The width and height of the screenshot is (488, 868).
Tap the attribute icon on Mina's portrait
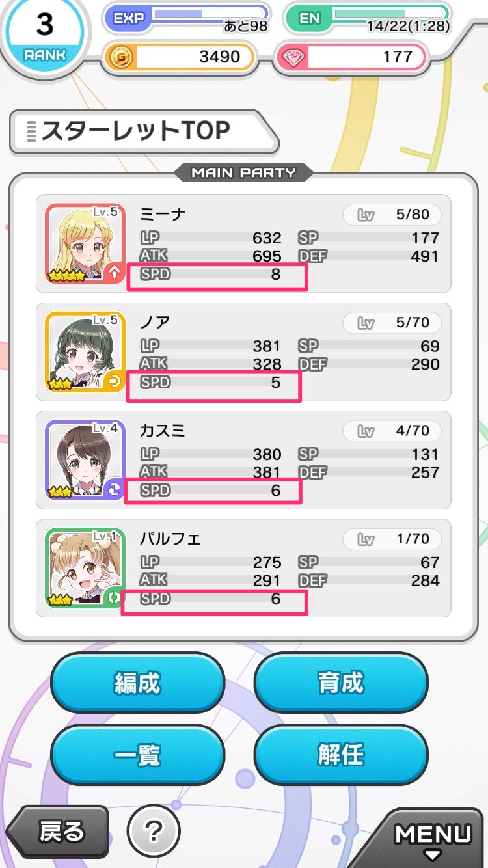115,274
